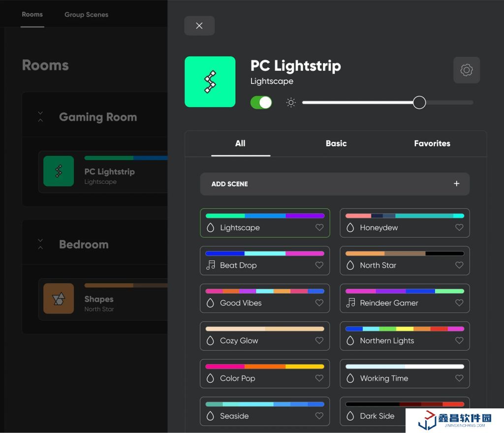Select the Basic scenes tab

click(336, 143)
